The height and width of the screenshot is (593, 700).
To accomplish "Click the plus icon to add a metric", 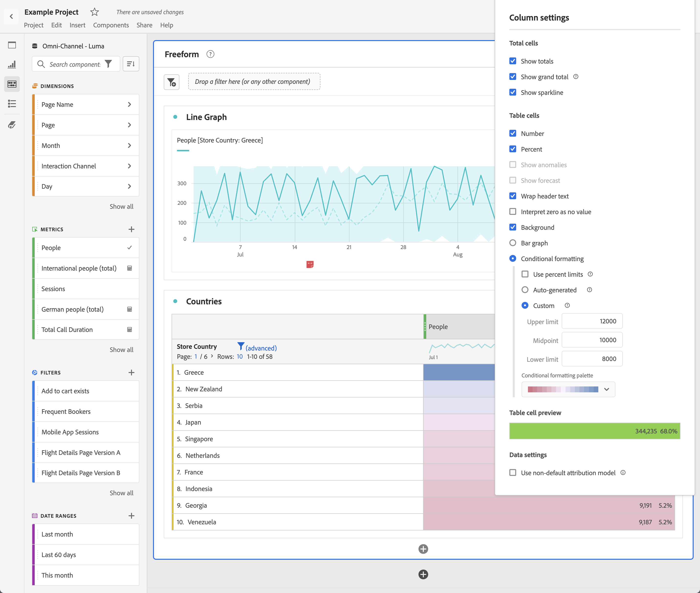I will click(x=131, y=229).
